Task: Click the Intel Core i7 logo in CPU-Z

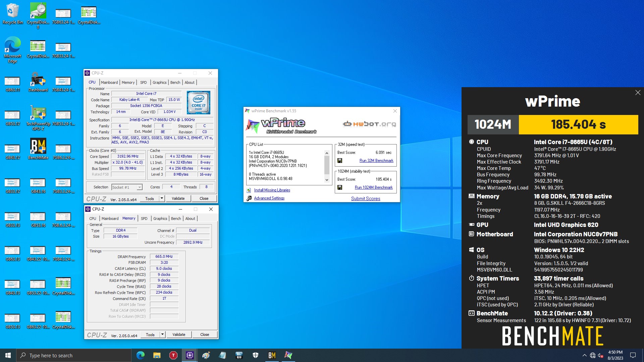Action: coord(199,103)
